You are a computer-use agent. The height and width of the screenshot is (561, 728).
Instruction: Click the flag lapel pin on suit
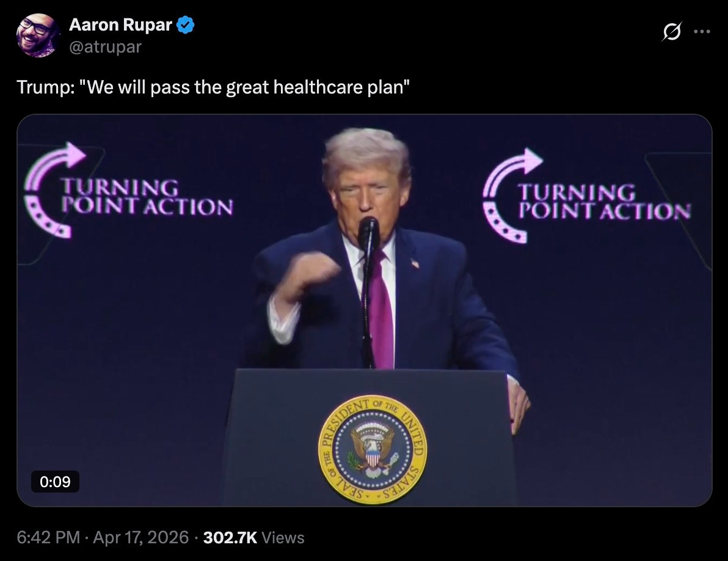tap(415, 263)
